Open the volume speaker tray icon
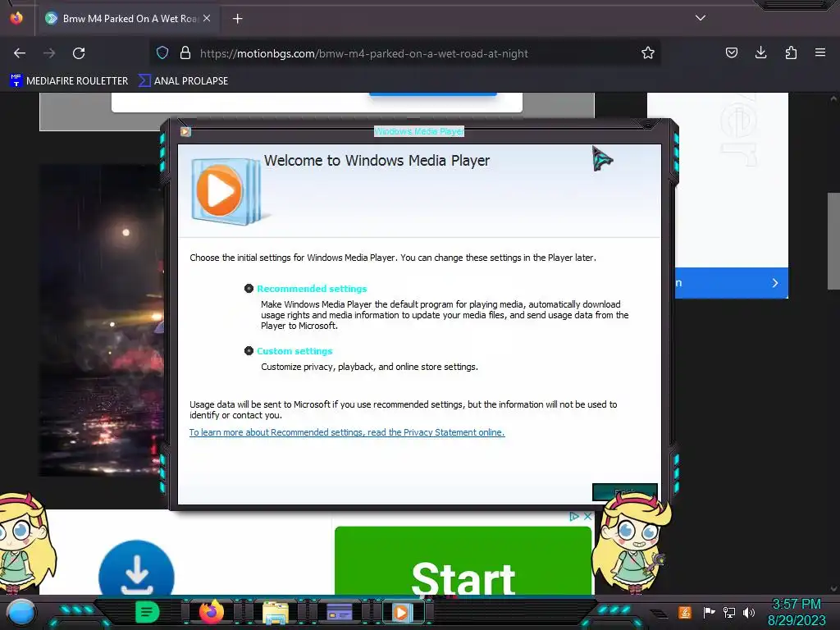This screenshot has height=630, width=840. coord(749,612)
